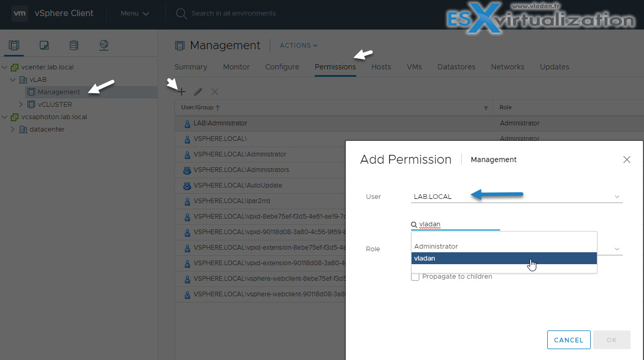Switch to the Permissions tab

coord(335,67)
